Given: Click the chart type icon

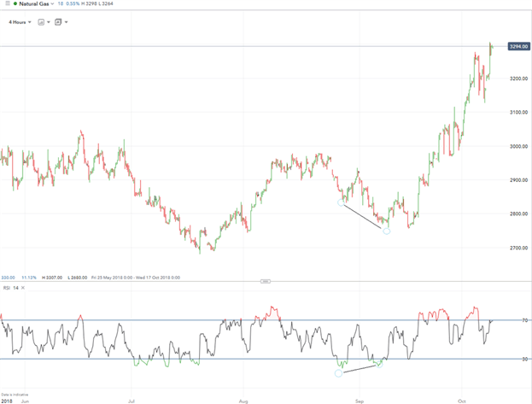Looking at the screenshot, I should 41,22.
